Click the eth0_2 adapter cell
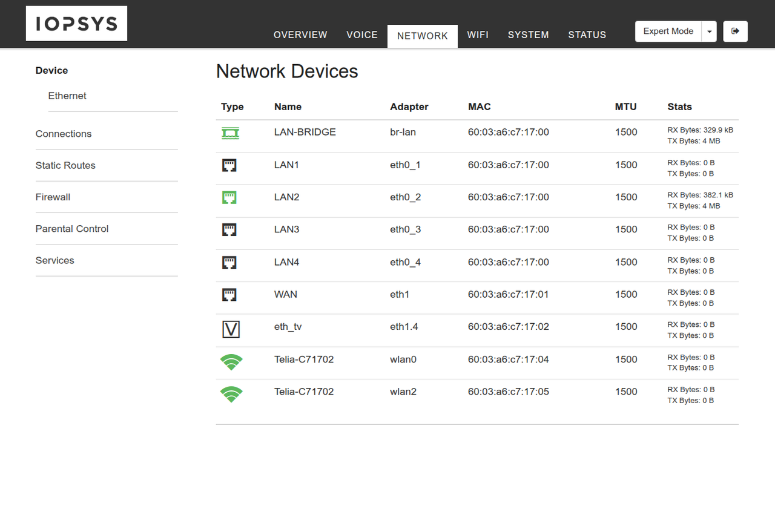This screenshot has width=775, height=532. 405,197
